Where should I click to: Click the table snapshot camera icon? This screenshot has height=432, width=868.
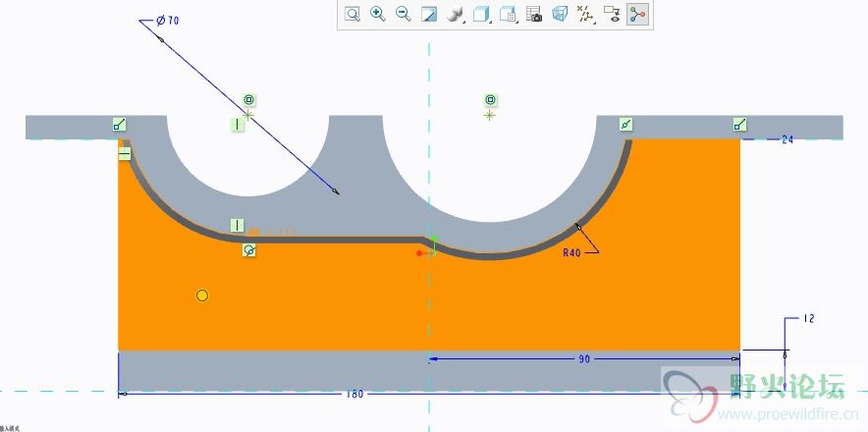tap(534, 15)
